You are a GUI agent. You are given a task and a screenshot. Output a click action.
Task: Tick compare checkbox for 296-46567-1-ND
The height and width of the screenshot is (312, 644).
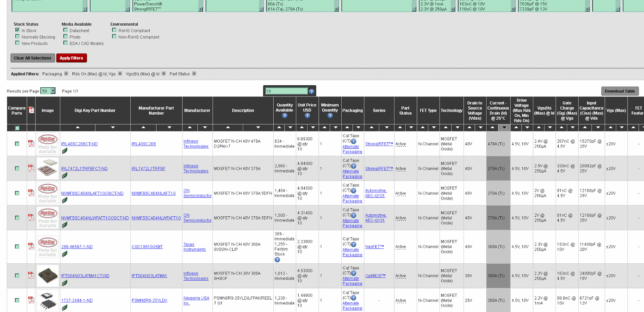(17, 246)
